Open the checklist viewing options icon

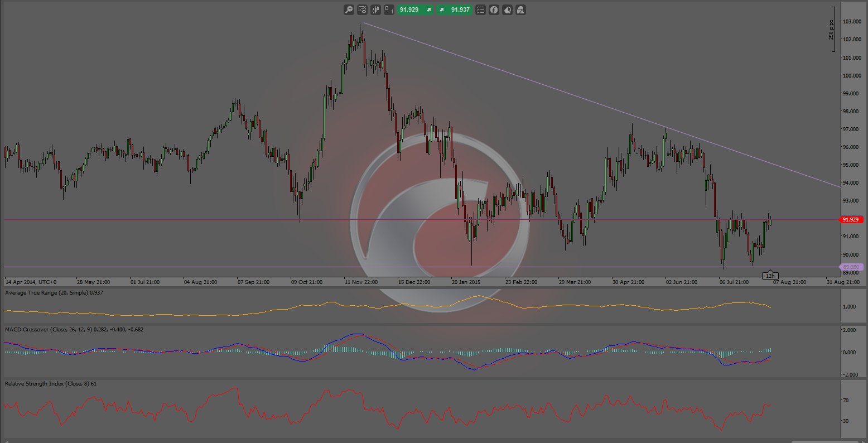(x=480, y=9)
